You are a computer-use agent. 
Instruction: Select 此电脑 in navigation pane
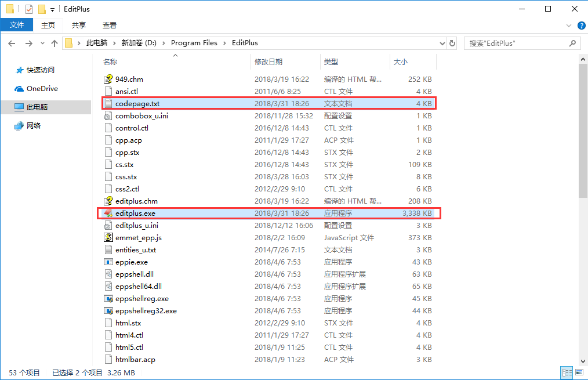pyautogui.click(x=46, y=107)
